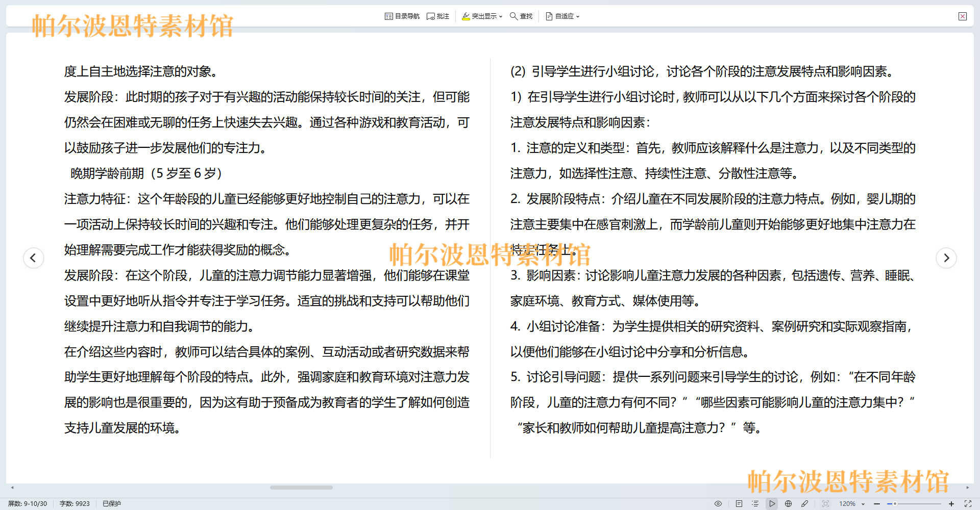Click the zoom slider handle

coord(895,503)
